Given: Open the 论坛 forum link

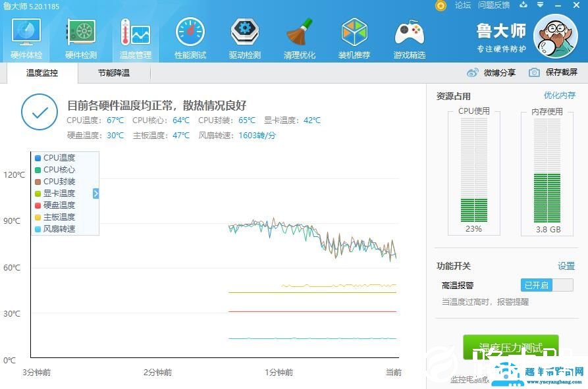Looking at the screenshot, I should tap(462, 5).
